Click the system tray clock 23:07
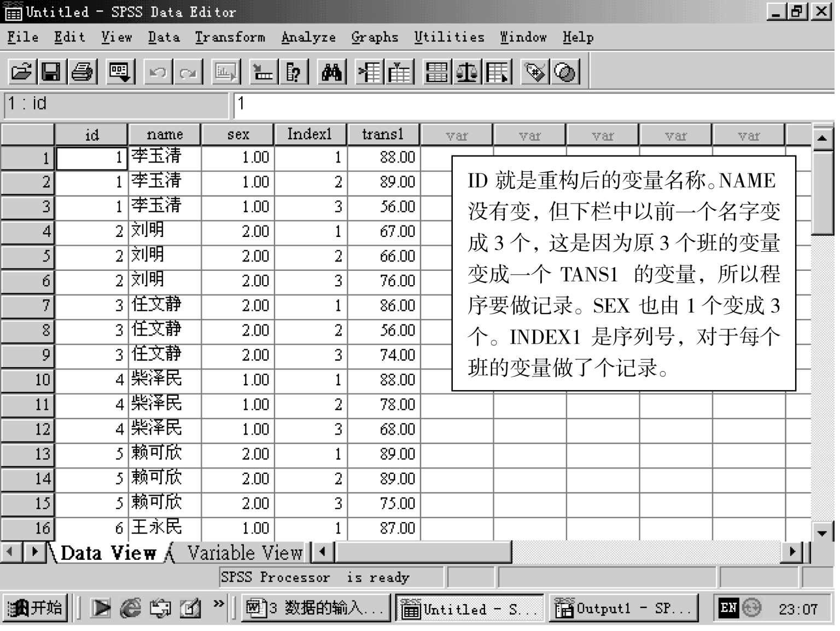 (x=798, y=609)
